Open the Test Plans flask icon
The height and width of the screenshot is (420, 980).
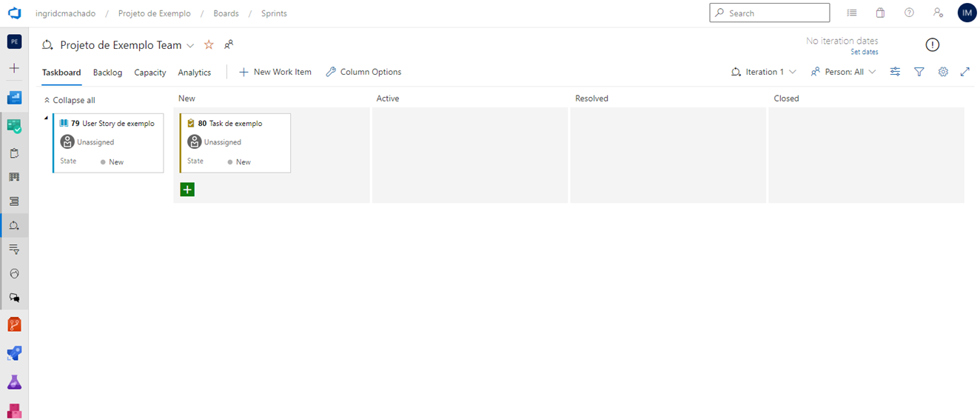14,382
